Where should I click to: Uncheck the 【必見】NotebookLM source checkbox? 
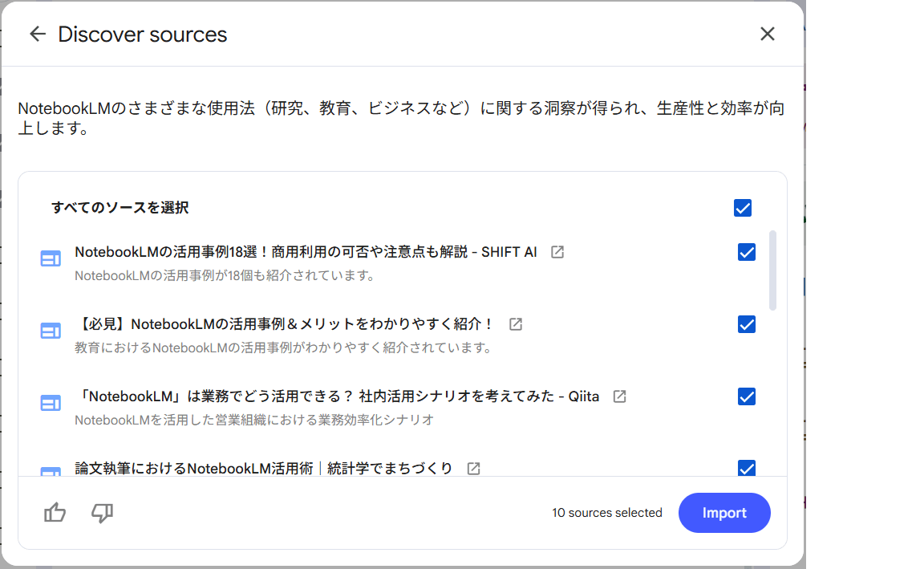point(747,324)
